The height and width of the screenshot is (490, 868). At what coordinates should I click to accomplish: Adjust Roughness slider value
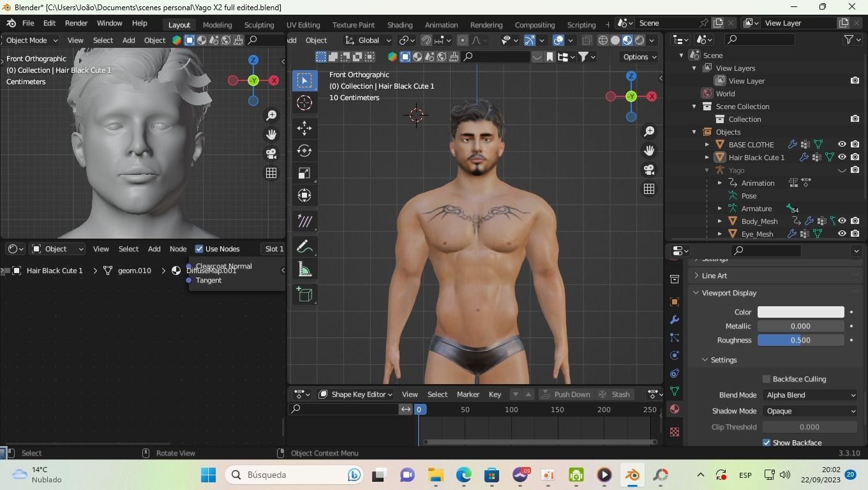[x=801, y=340]
